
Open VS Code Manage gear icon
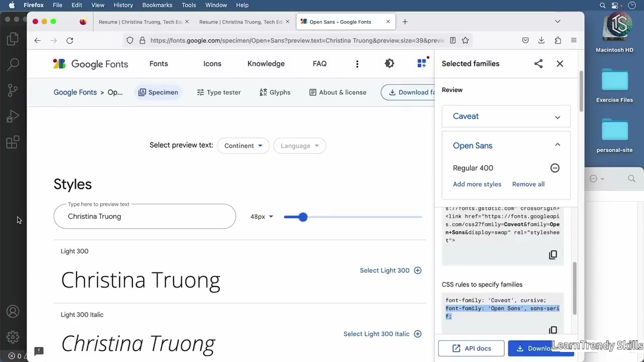[x=13, y=337]
